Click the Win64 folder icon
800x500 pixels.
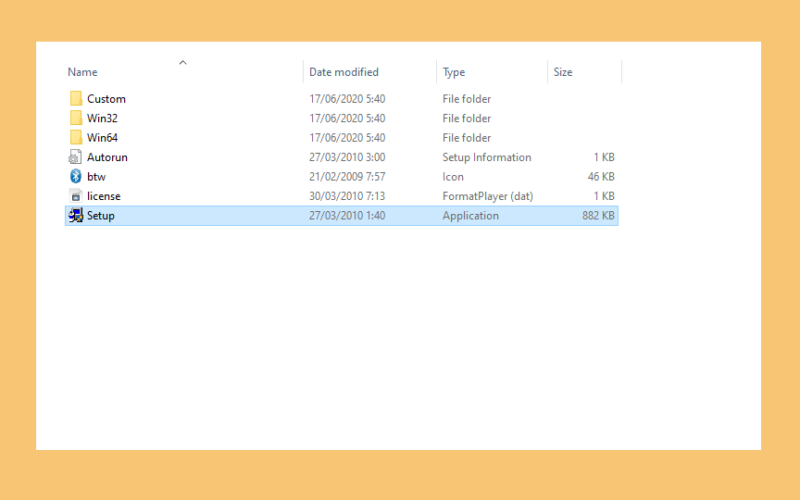[x=76, y=137]
